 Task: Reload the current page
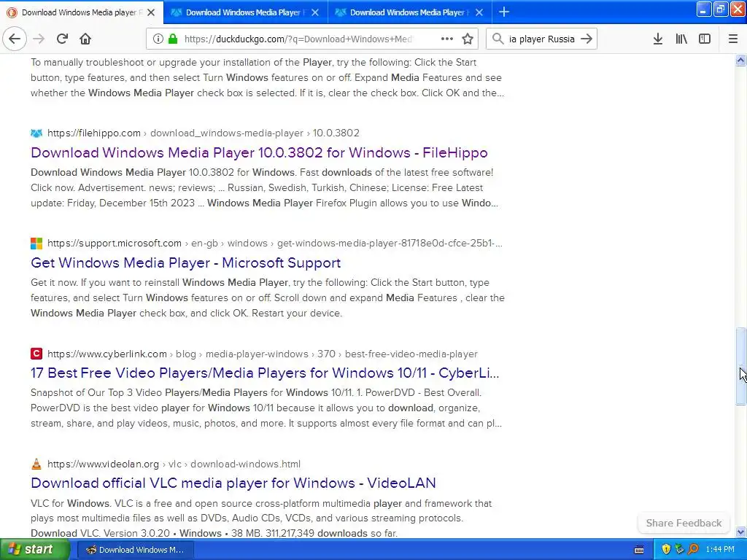point(62,39)
